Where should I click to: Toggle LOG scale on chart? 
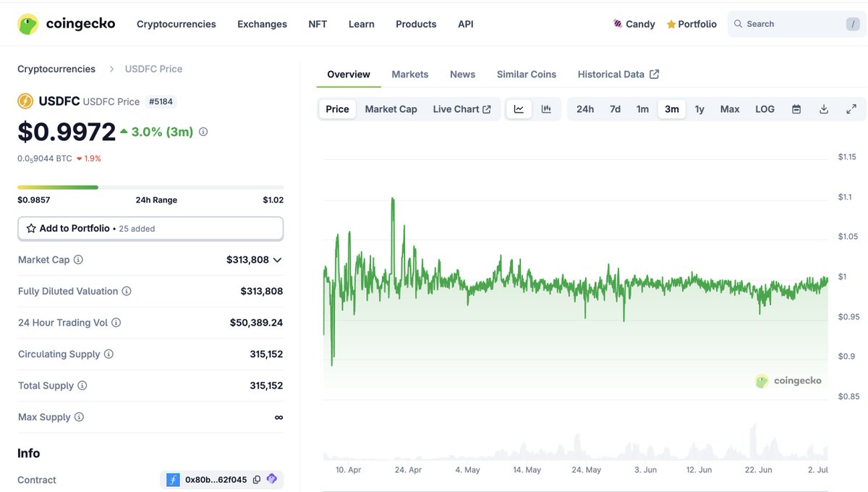point(765,109)
